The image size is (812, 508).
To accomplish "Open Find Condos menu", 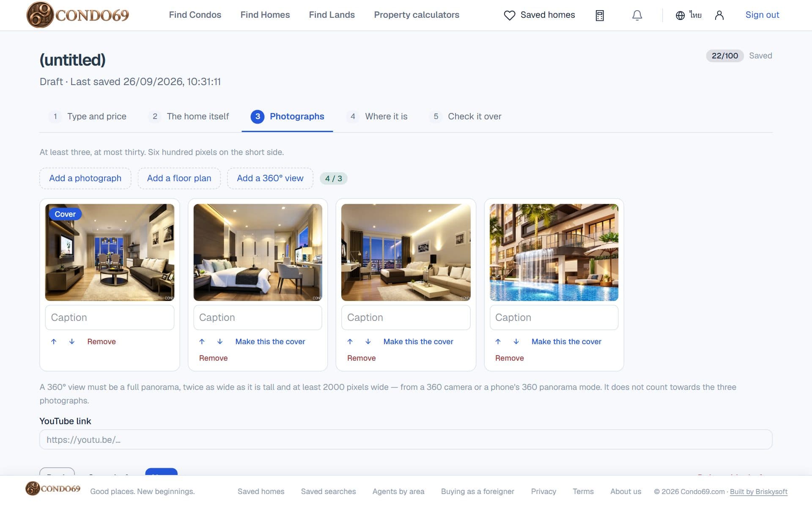I will (195, 15).
